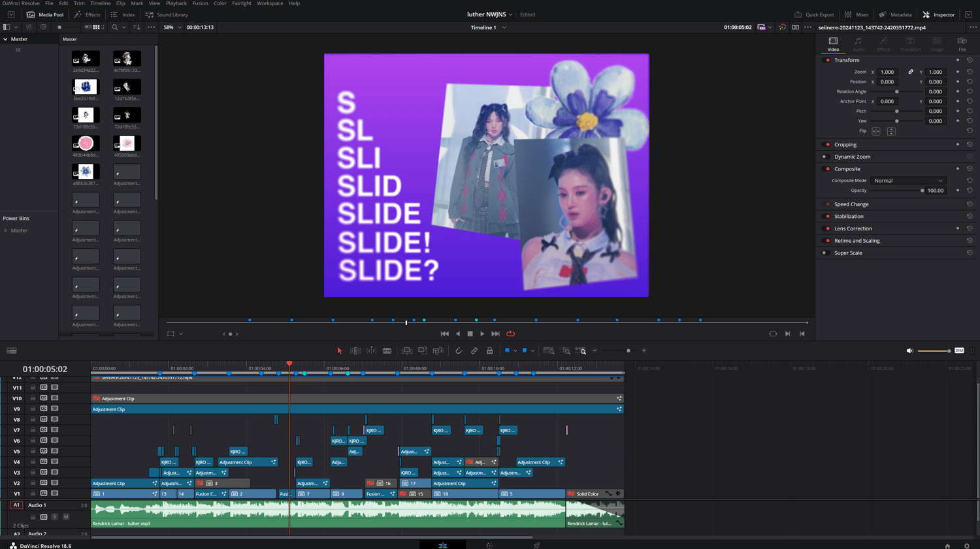Add keyframe for Rotation Angle
This screenshot has height=549, width=980.
(x=958, y=91)
